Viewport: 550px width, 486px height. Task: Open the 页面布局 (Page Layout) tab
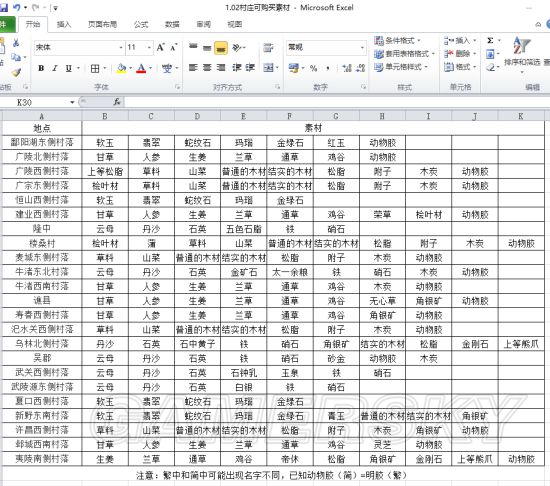(102, 24)
